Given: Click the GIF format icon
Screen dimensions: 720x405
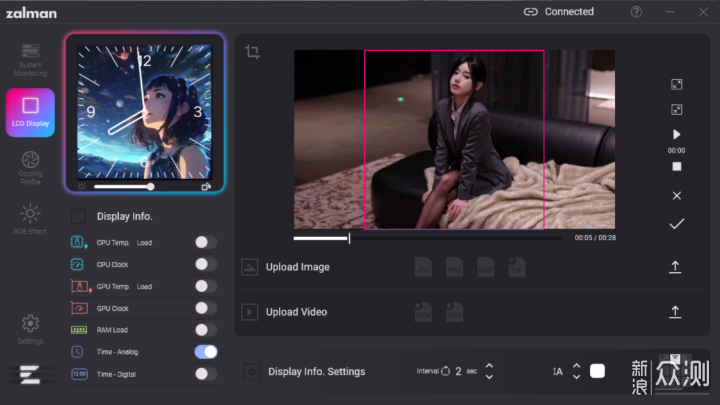Looking at the screenshot, I should [517, 267].
